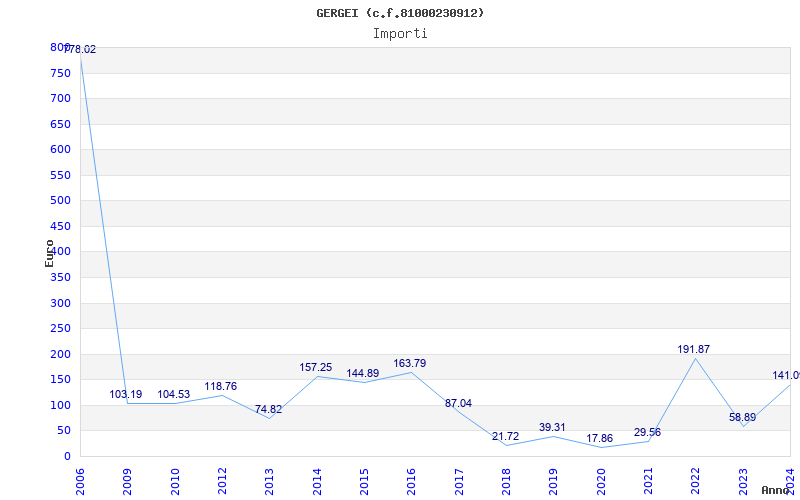Click the Anno x-axis label
Screen dimensions: 800x500
(x=776, y=490)
